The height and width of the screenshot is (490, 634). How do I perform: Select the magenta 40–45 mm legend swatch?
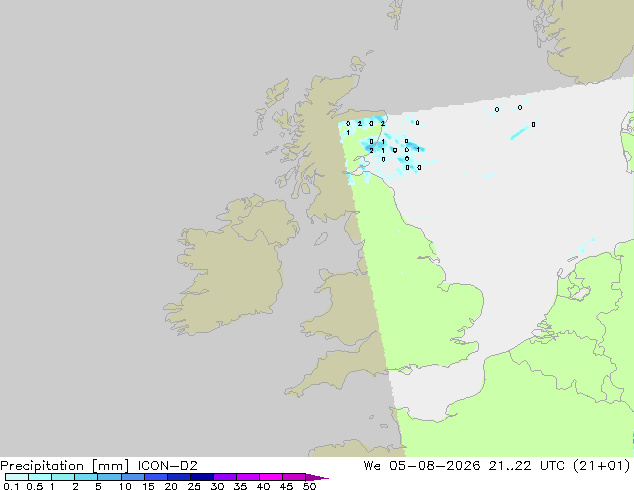click(x=271, y=477)
